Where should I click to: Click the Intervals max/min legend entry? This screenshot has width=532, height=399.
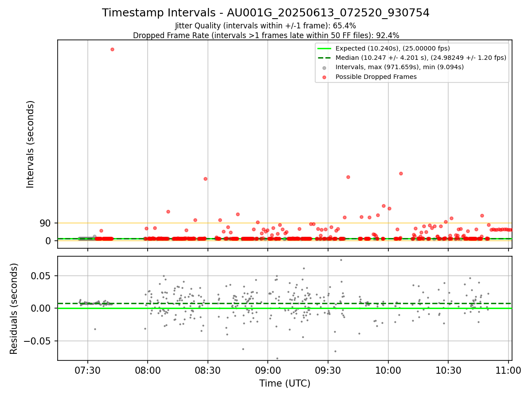pos(393,67)
